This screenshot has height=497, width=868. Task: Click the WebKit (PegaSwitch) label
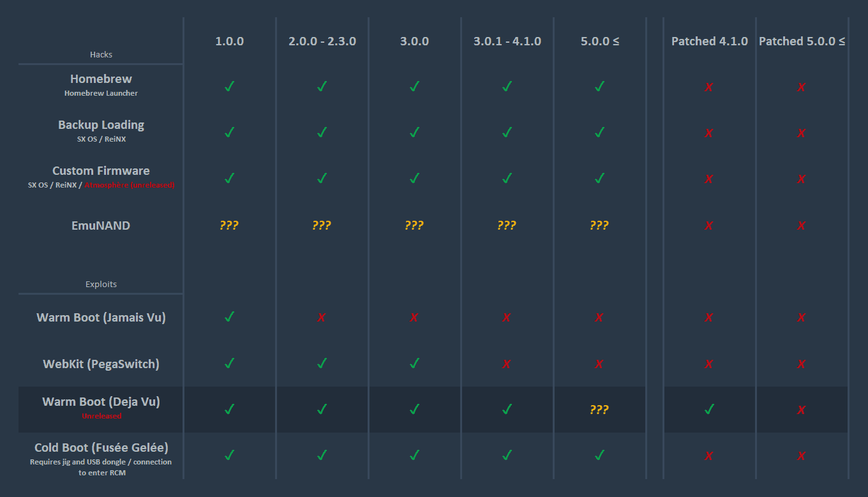101,364
